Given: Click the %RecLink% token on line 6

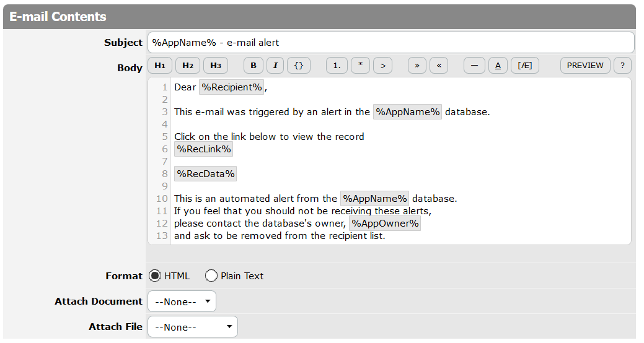Looking at the screenshot, I should pyautogui.click(x=204, y=149).
